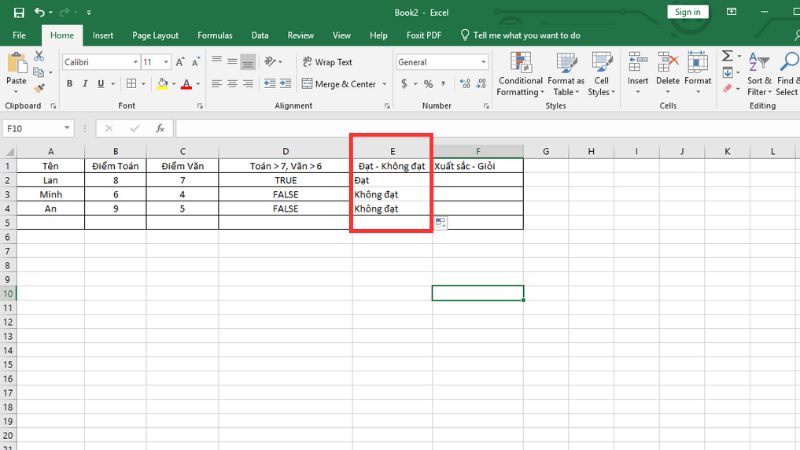Expand the Name Box dropdown arrow

[67, 128]
